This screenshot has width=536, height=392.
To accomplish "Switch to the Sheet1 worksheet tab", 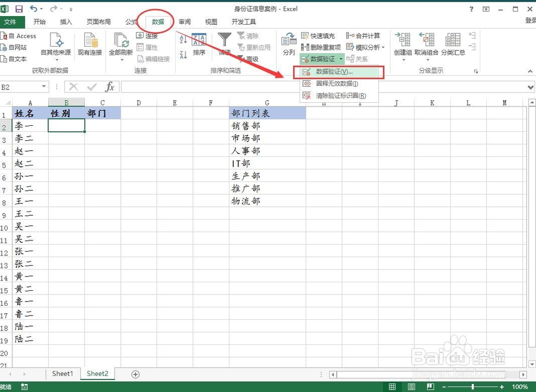I will 62,374.
